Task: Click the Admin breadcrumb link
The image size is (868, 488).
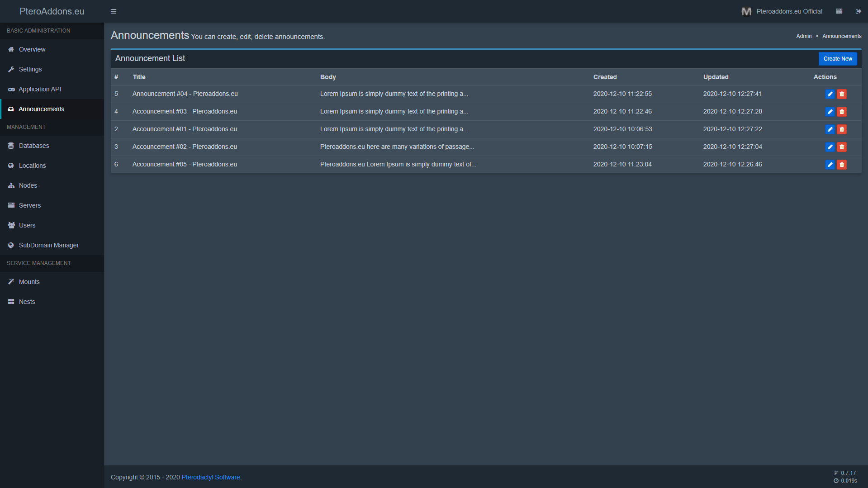Action: 804,36
